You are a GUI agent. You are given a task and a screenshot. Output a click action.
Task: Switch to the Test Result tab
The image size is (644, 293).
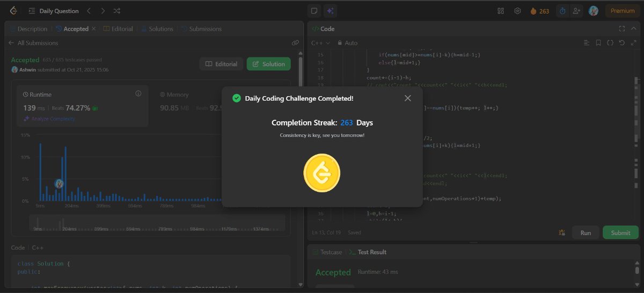[x=368, y=252]
